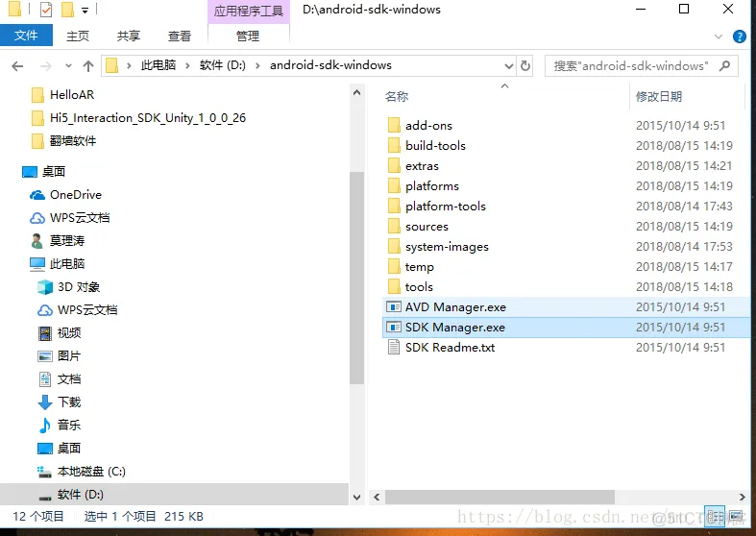Open the 管理 ribbon tab
The width and height of the screenshot is (756, 536).
tap(248, 36)
